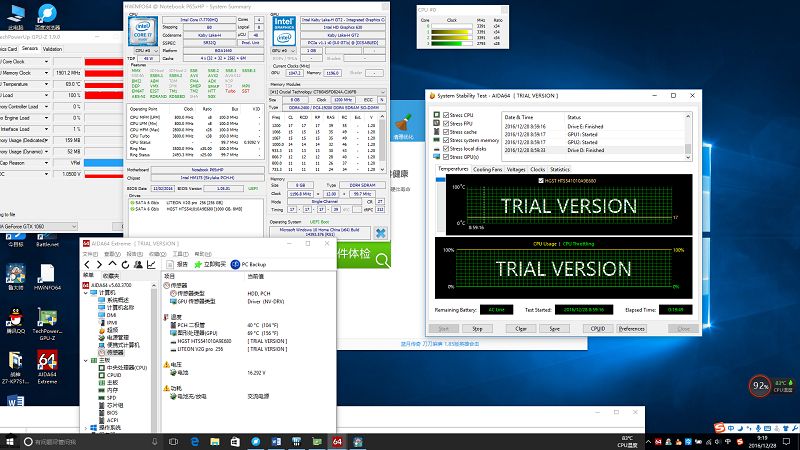Open the GeForce GTX 1060 selector in GPU-Z
The width and height of the screenshot is (800, 450).
tap(38, 226)
